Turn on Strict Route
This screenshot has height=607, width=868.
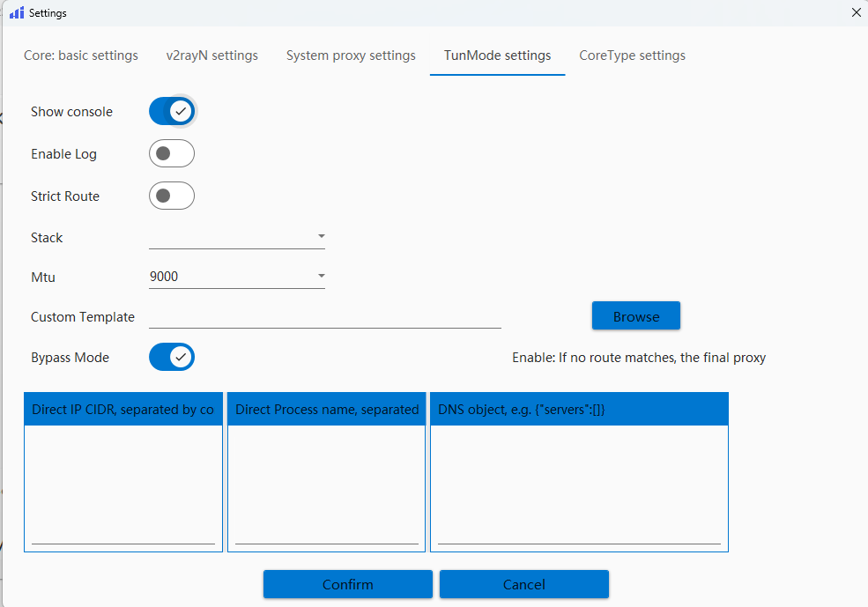pyautogui.click(x=172, y=196)
